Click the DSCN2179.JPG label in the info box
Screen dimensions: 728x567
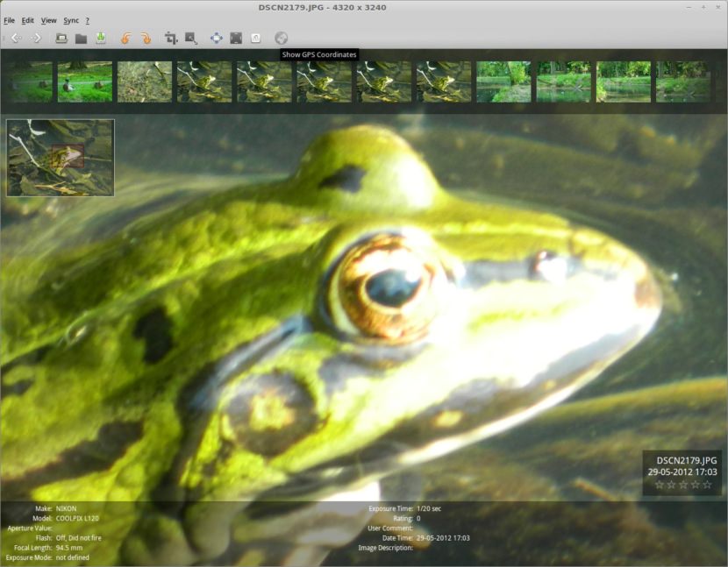(687, 460)
